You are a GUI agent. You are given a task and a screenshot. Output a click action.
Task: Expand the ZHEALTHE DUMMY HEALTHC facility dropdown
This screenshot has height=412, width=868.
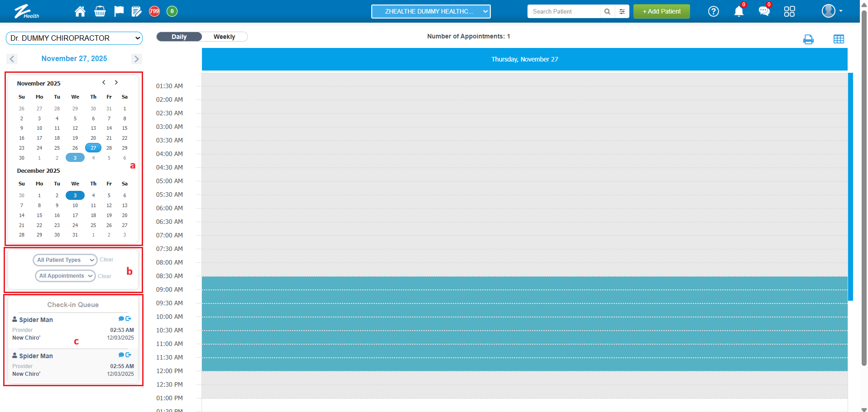(x=431, y=11)
